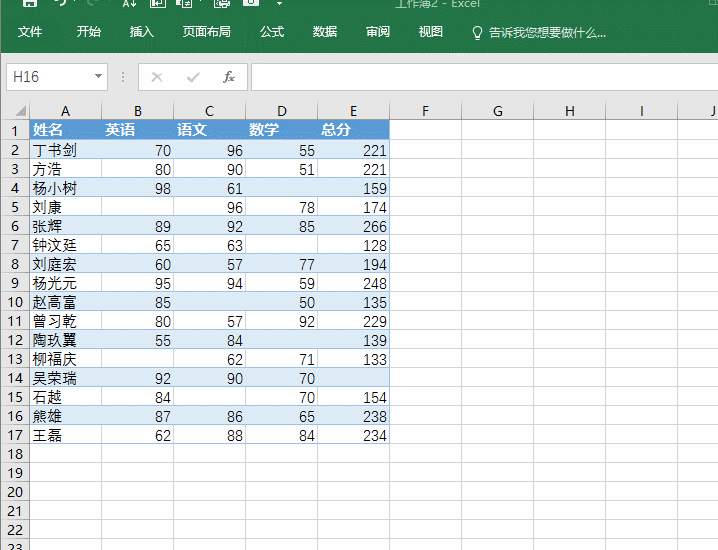
Task: Click the Insert Function fx icon
Action: coord(229,77)
